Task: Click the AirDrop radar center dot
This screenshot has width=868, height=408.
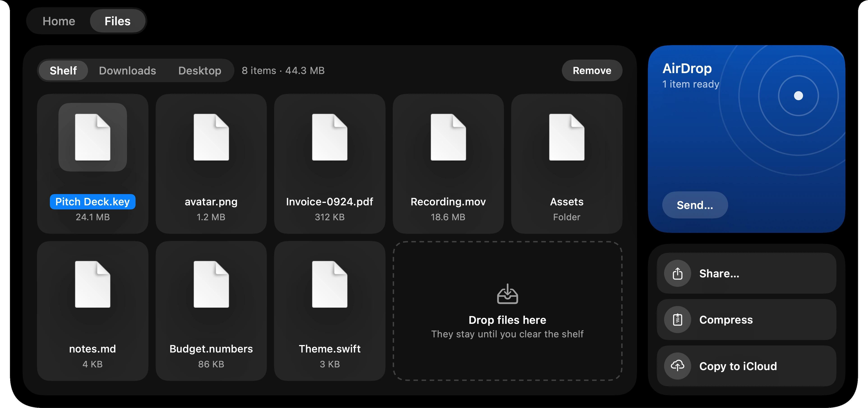Action: point(798,96)
